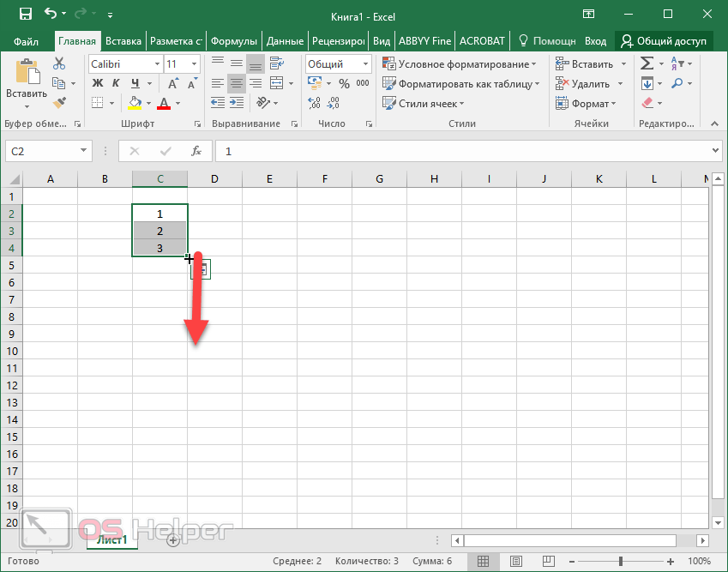Open the font size 11 dropdown
The height and width of the screenshot is (572, 728).
[194, 64]
